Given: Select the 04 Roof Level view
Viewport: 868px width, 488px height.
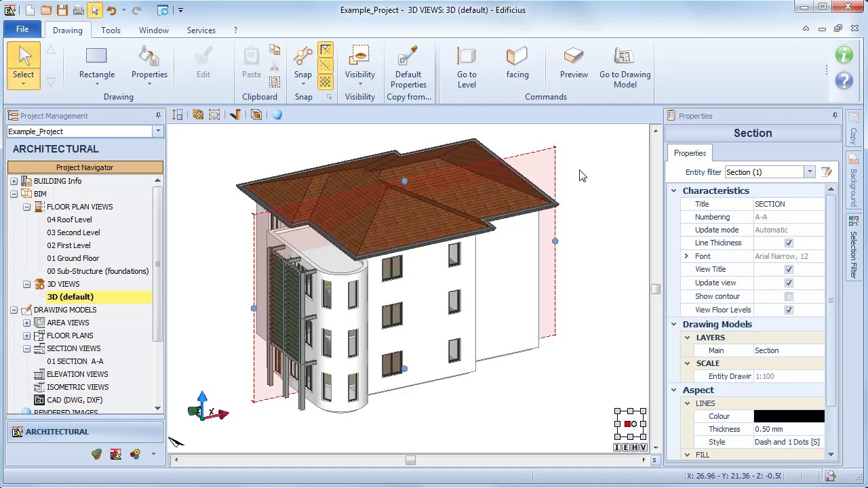Looking at the screenshot, I should 69,220.
